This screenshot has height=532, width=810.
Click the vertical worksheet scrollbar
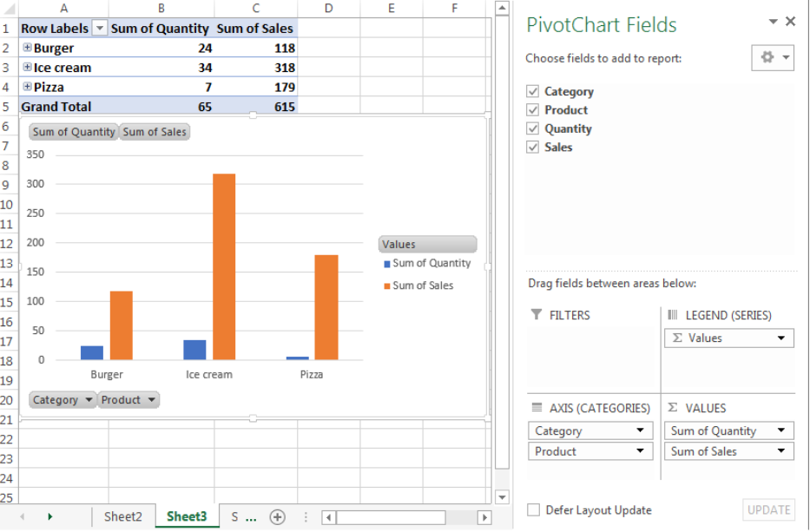click(502, 260)
